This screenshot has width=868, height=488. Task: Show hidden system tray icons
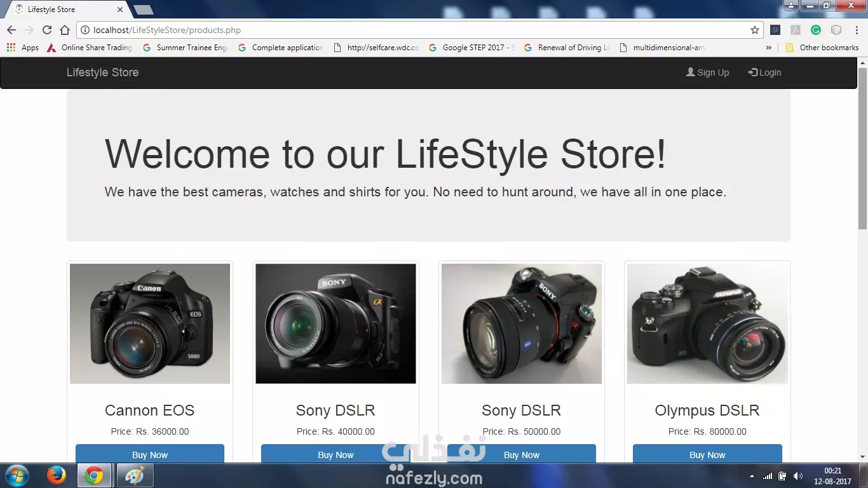(752, 476)
